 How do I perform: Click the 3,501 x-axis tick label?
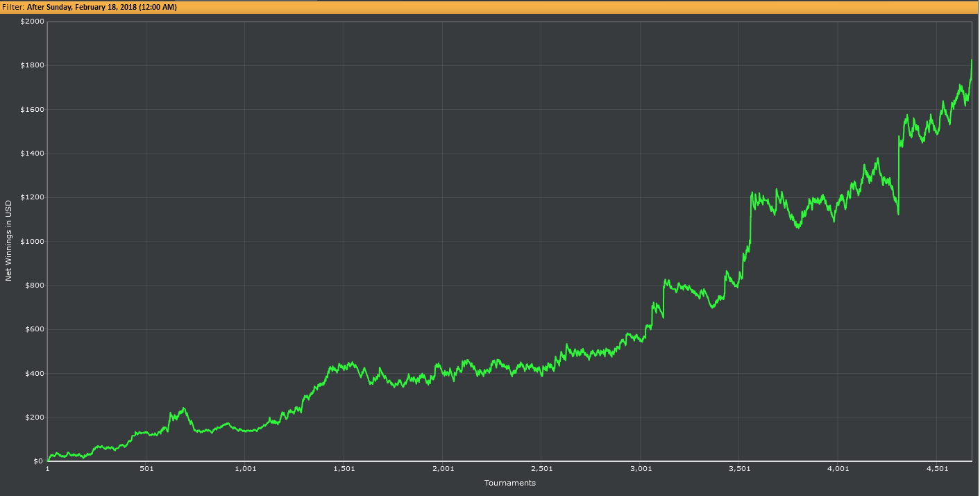[739, 469]
